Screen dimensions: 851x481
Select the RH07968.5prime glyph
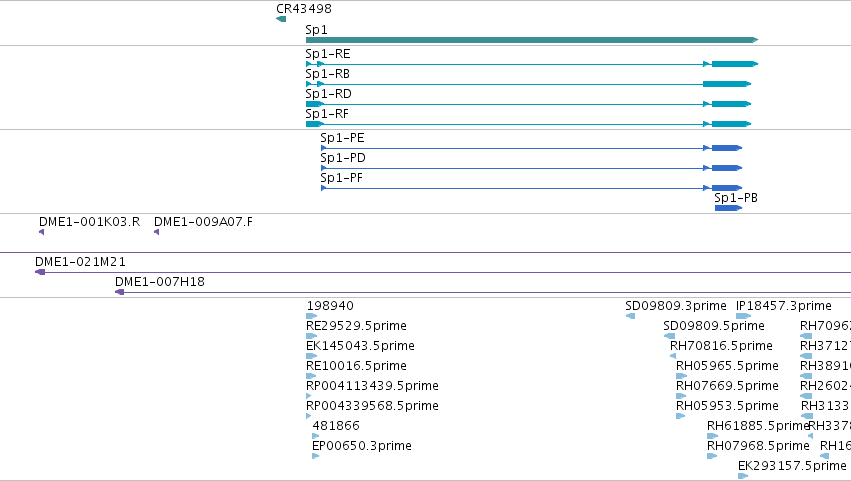point(712,456)
